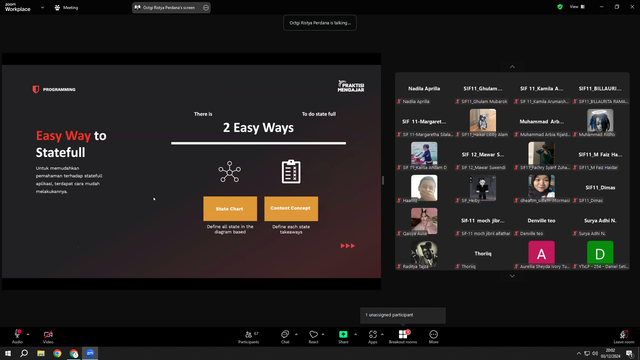640x360 pixels.
Task: Click the Zoom Workplace logo
Action: point(18,7)
